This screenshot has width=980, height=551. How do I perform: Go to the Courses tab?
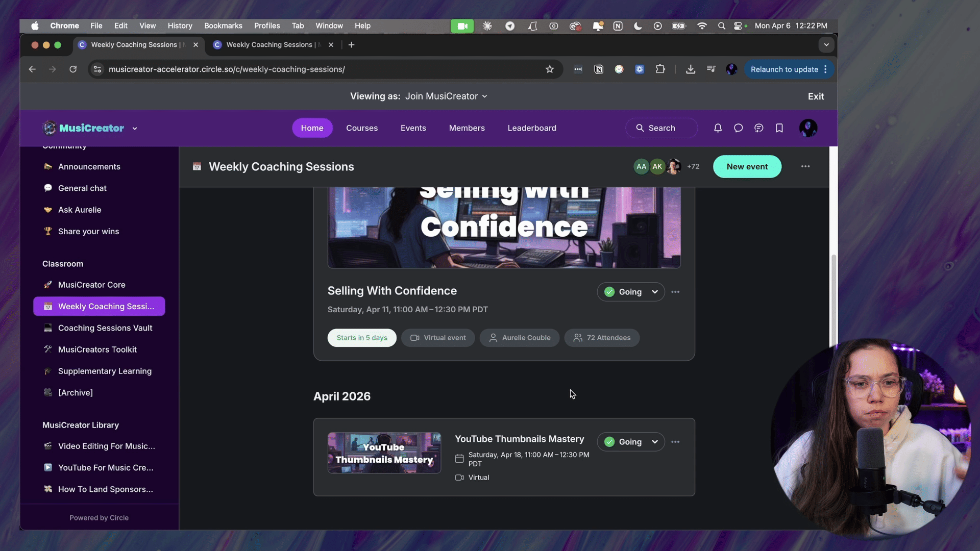point(362,128)
